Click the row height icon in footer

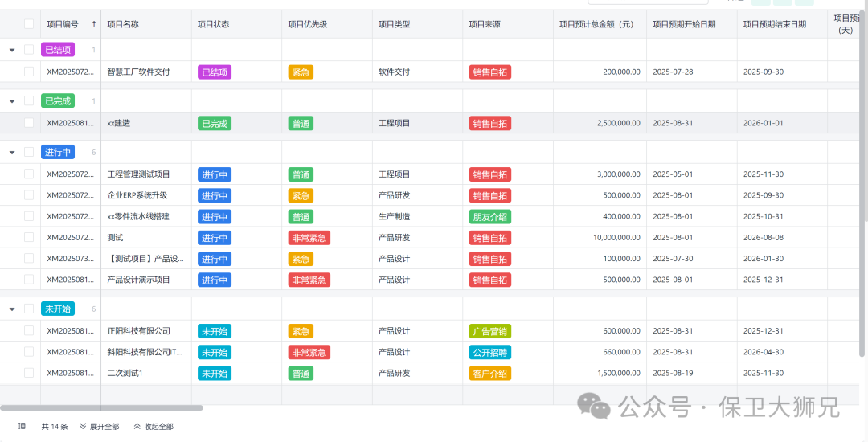[22, 426]
